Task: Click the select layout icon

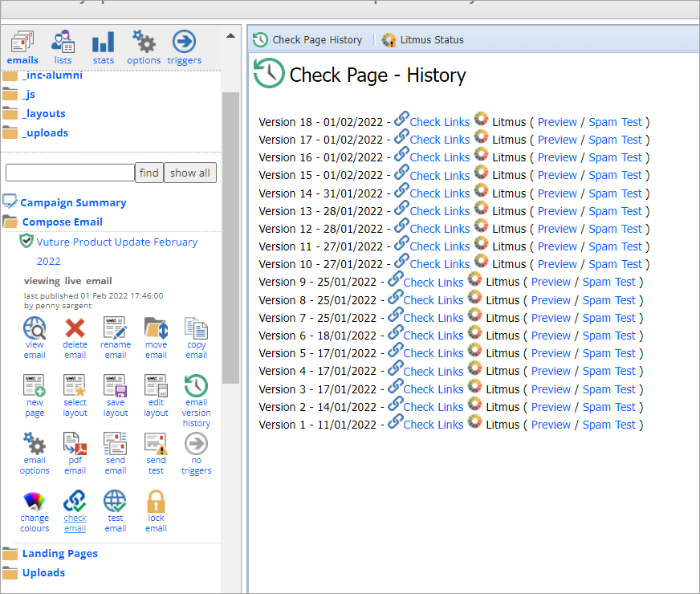Action: (x=75, y=385)
